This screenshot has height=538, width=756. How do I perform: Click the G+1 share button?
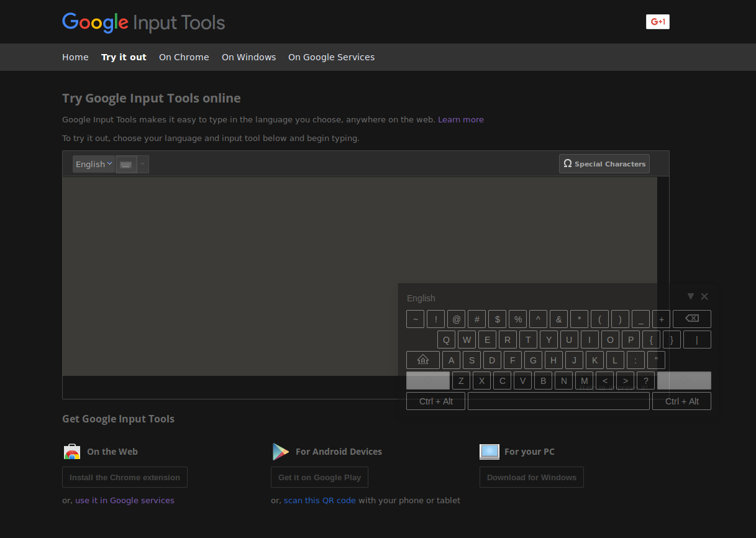coord(658,22)
